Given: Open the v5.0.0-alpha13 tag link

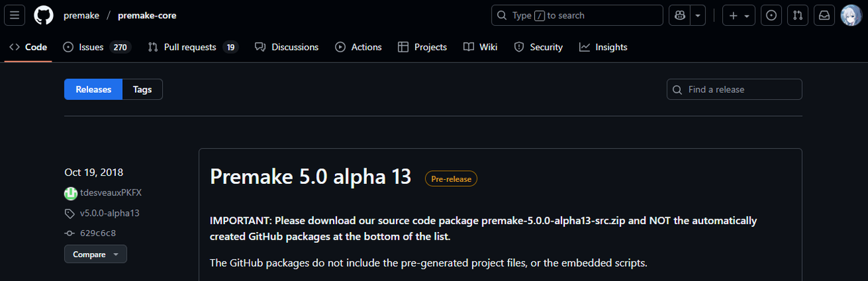Looking at the screenshot, I should point(109,213).
